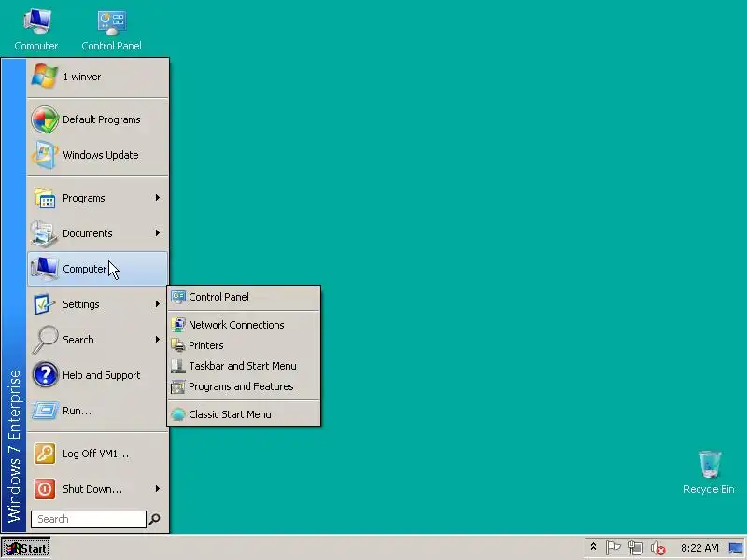The height and width of the screenshot is (560, 747).
Task: Select the 1 winver menu entry
Action: pyautogui.click(x=98, y=77)
